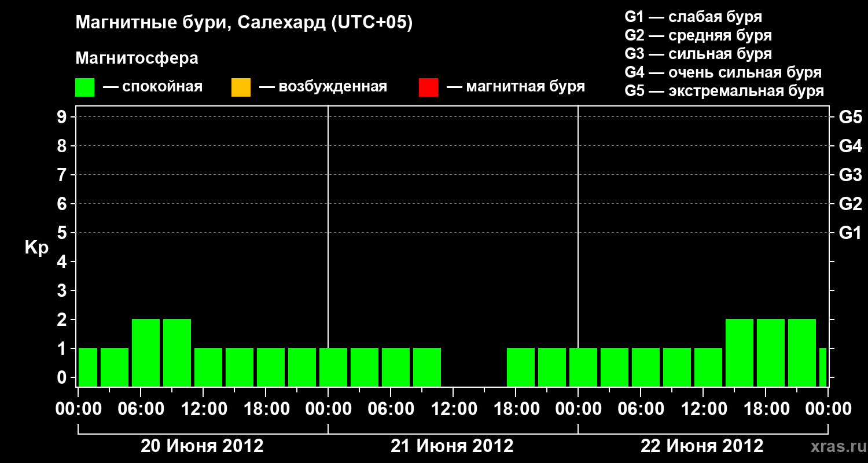The height and width of the screenshot is (463, 868).
Task: Click the "G2 — средняя буря" legend line
Action: [698, 35]
